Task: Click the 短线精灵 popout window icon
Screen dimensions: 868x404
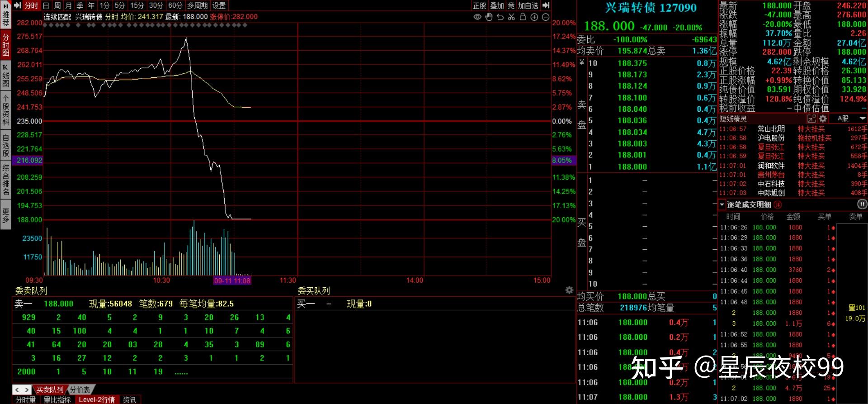Action: (811, 119)
